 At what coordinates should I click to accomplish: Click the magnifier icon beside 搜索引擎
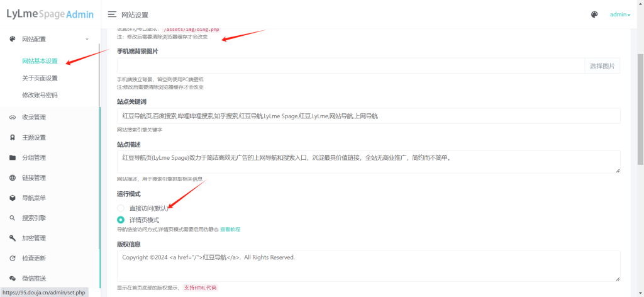pyautogui.click(x=13, y=218)
